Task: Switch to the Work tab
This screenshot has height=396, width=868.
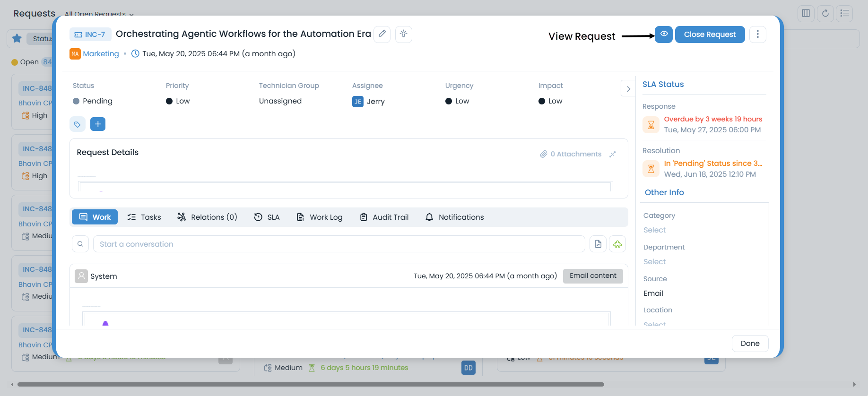Action: click(x=95, y=217)
